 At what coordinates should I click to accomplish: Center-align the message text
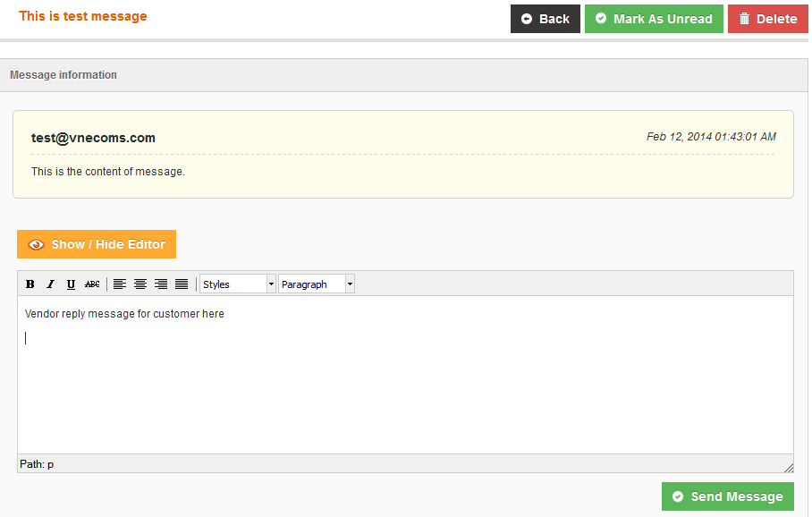coord(140,284)
